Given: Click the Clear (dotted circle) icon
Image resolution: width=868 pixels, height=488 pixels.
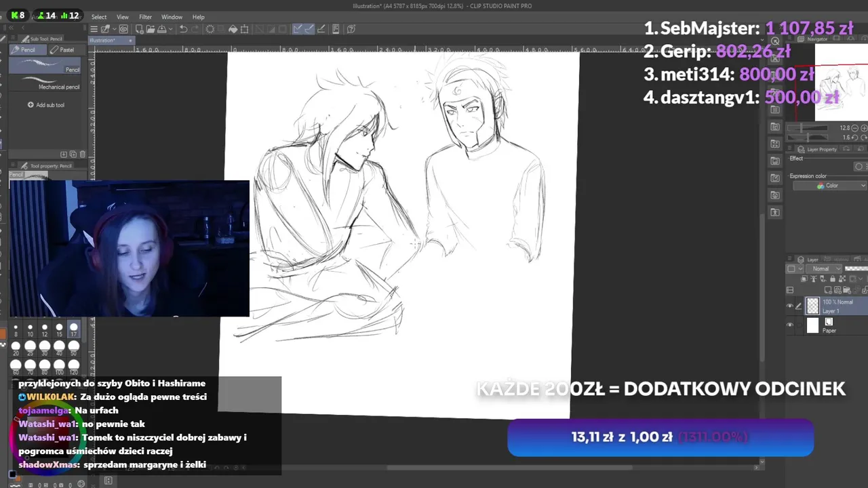Looking at the screenshot, I should [210, 28].
